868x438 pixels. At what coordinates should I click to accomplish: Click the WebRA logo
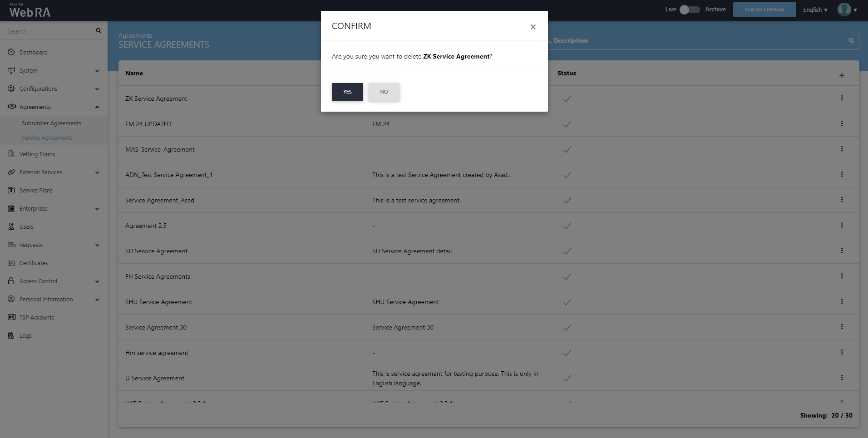30,10
